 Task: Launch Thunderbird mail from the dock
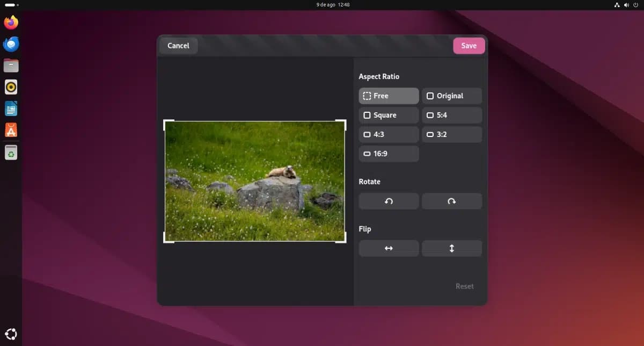pos(11,44)
